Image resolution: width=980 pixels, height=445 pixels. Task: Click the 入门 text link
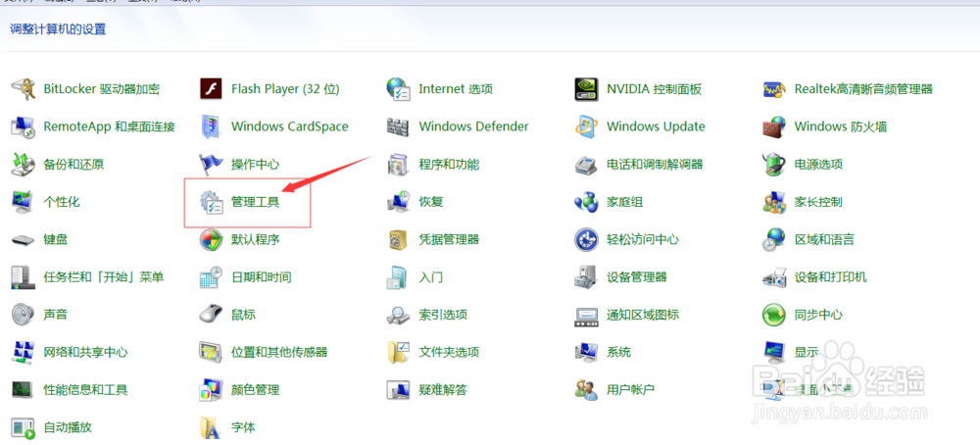point(430,276)
